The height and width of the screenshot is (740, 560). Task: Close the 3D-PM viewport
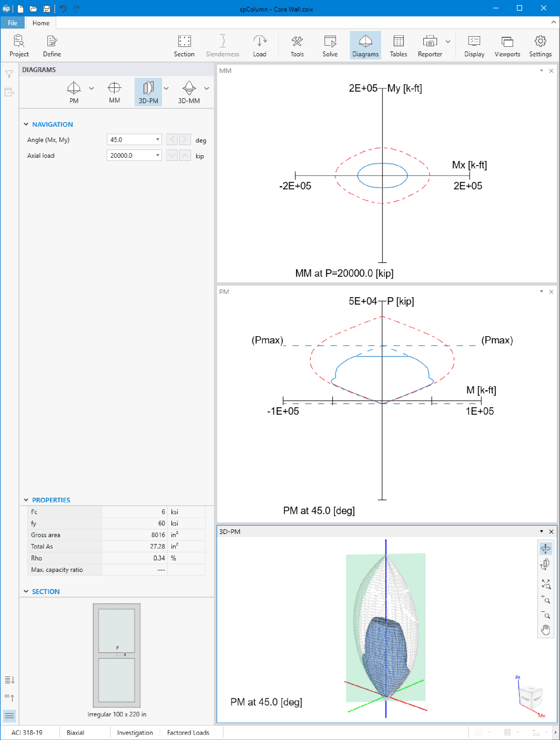pos(551,531)
